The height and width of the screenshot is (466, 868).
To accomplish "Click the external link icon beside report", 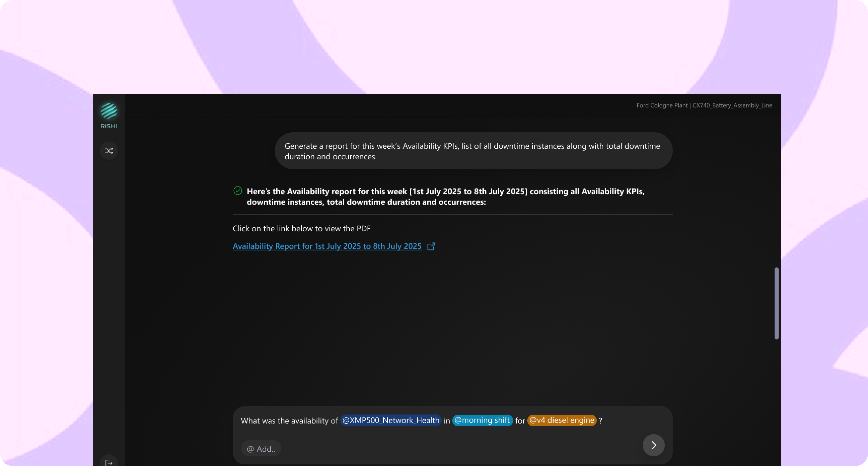I will pos(431,246).
